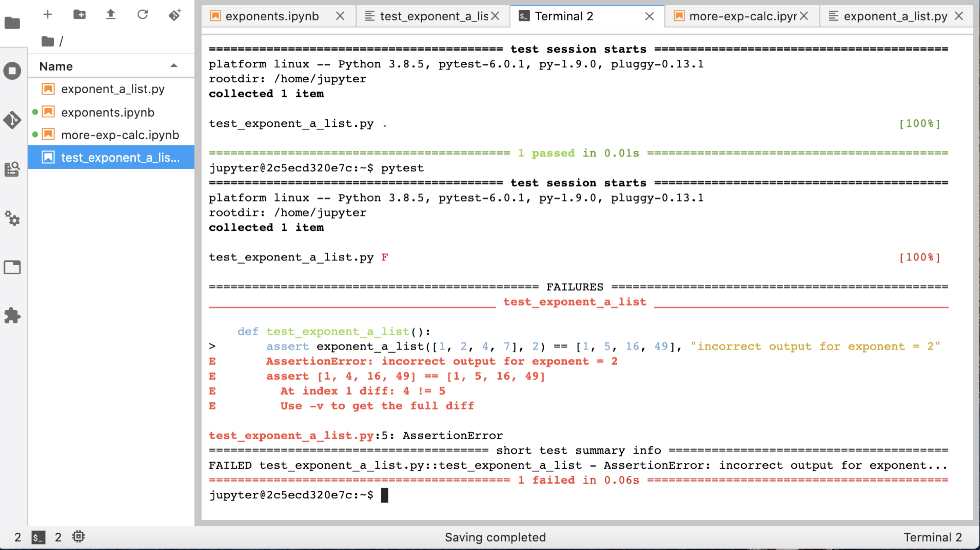Click the terminal count icon in status bar
980x550 pixels.
38,537
